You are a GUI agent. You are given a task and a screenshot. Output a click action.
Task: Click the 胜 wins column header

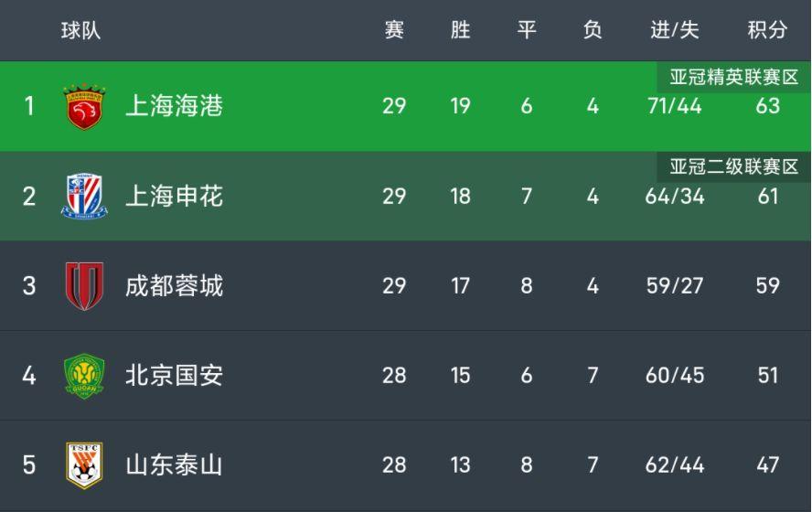pyautogui.click(x=460, y=30)
